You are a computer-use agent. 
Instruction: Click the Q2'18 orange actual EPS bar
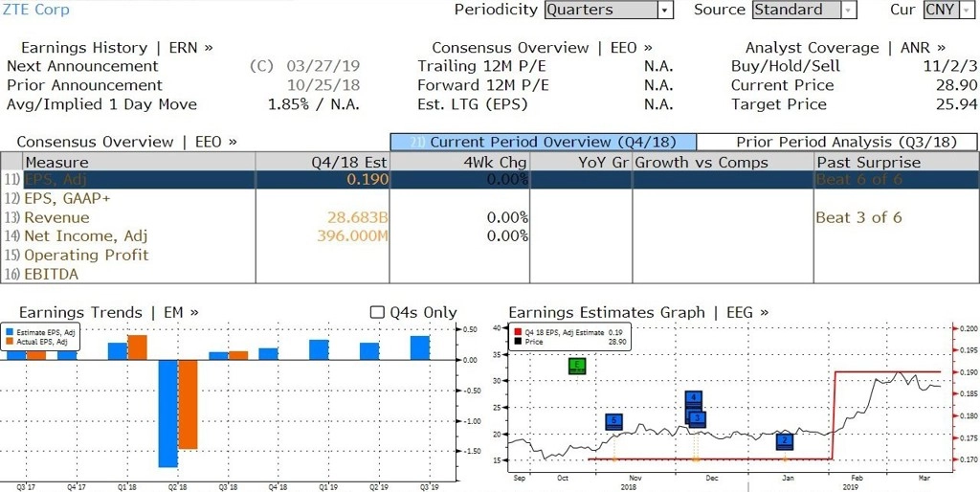tap(189, 404)
